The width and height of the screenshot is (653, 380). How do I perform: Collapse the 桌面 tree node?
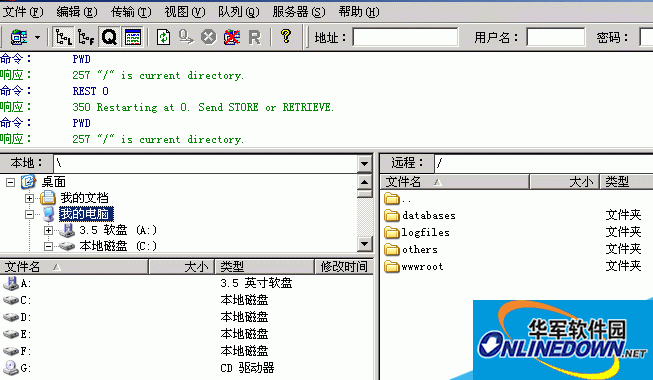click(11, 182)
